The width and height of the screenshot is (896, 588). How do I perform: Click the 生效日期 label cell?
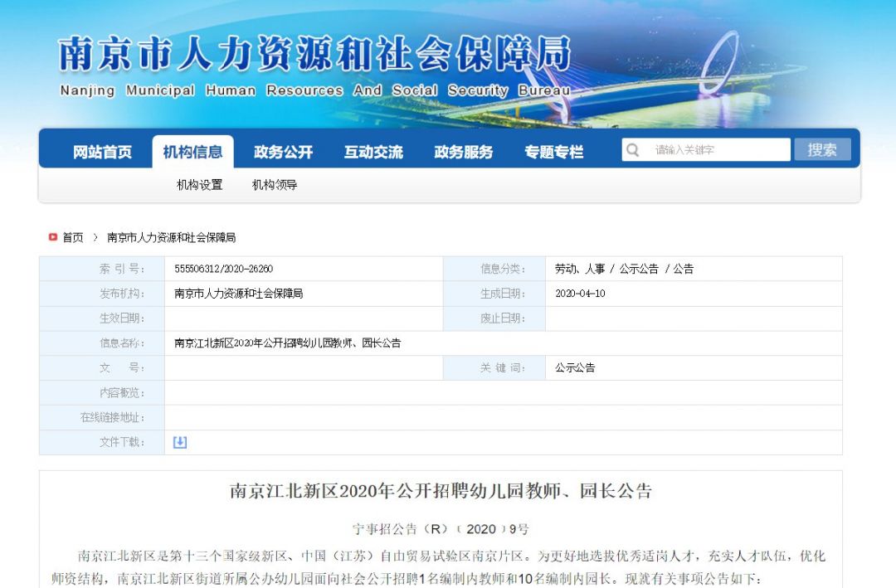(x=102, y=318)
